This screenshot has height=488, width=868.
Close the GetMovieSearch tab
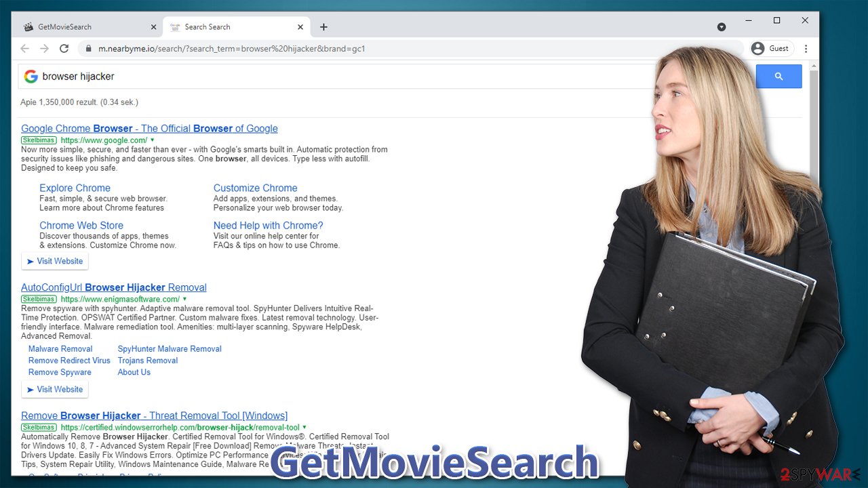(153, 27)
